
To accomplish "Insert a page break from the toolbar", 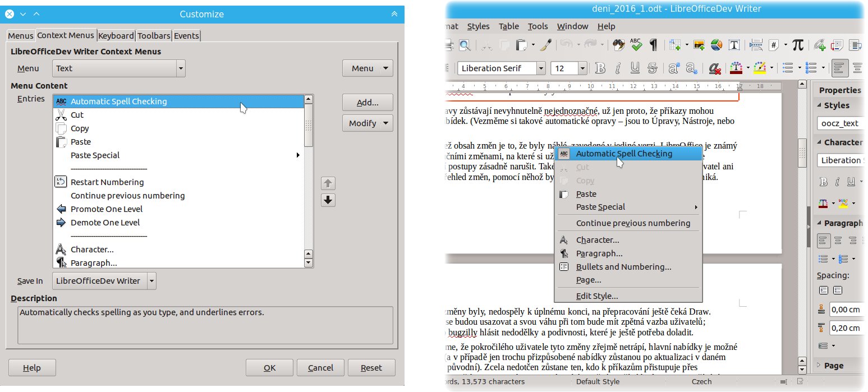I will pyautogui.click(x=756, y=45).
